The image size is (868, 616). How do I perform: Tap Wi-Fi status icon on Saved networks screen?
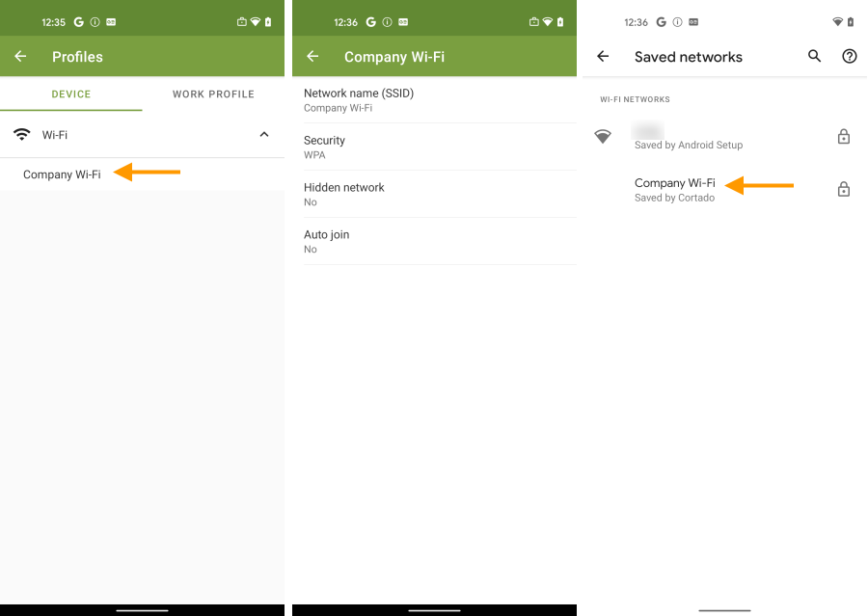837,22
